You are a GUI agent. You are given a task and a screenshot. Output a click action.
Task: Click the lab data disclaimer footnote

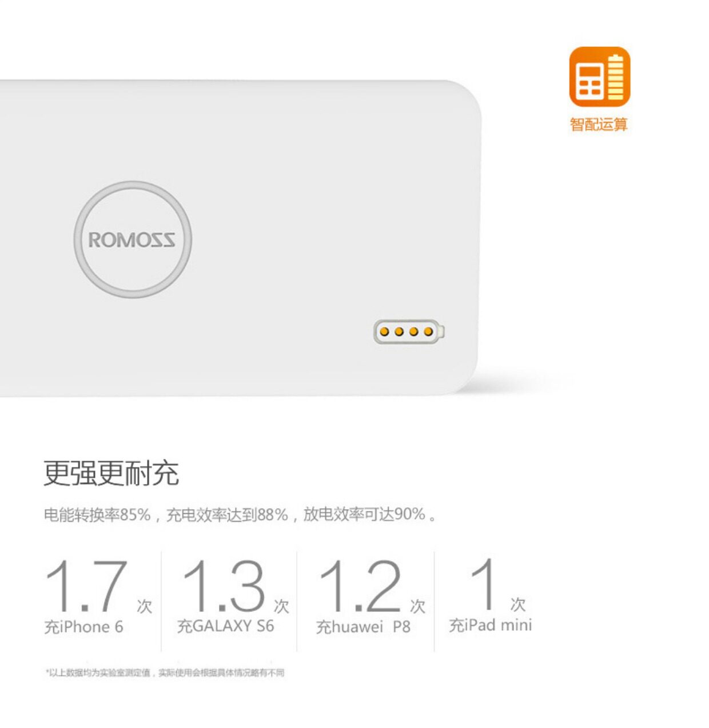(x=165, y=673)
